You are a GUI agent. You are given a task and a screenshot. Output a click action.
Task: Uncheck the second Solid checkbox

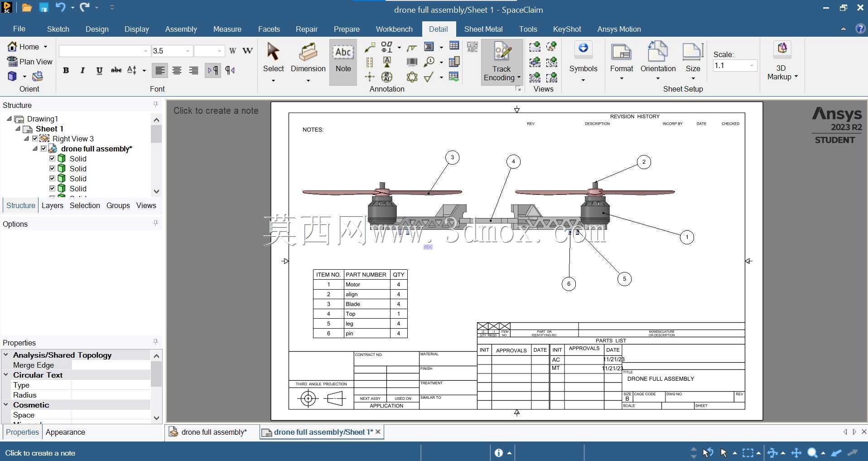(52, 168)
